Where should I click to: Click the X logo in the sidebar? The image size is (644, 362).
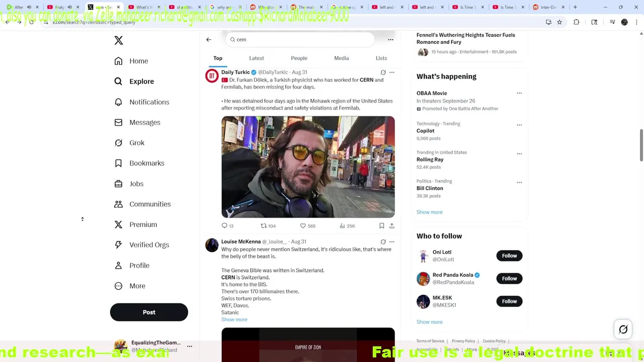click(119, 40)
